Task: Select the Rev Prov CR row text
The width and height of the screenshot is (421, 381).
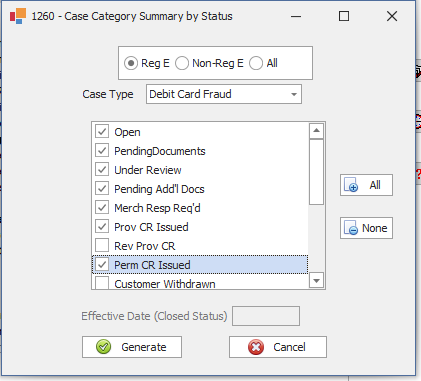Action: pyautogui.click(x=145, y=246)
